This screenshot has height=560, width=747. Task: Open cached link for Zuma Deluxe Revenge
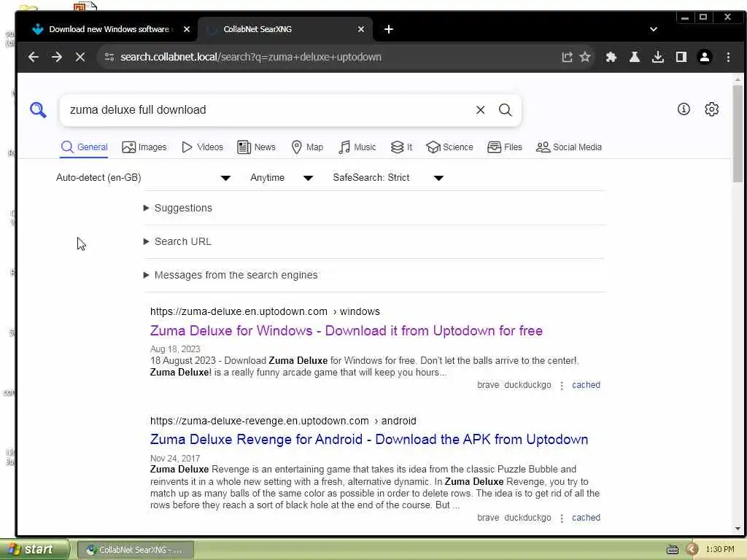(586, 518)
